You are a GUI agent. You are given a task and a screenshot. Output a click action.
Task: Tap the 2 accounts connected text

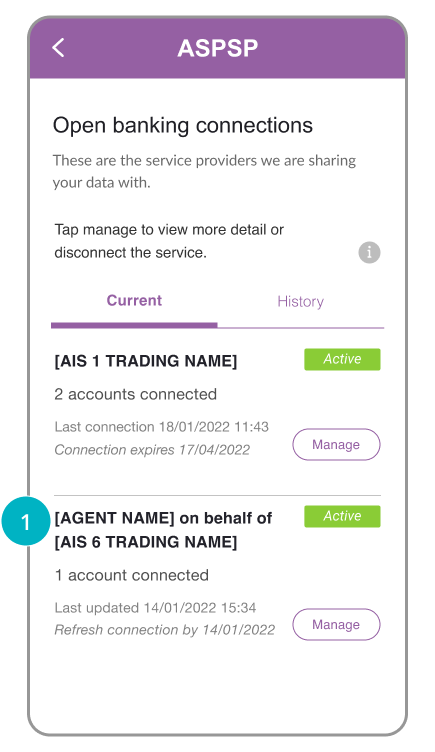(x=136, y=394)
